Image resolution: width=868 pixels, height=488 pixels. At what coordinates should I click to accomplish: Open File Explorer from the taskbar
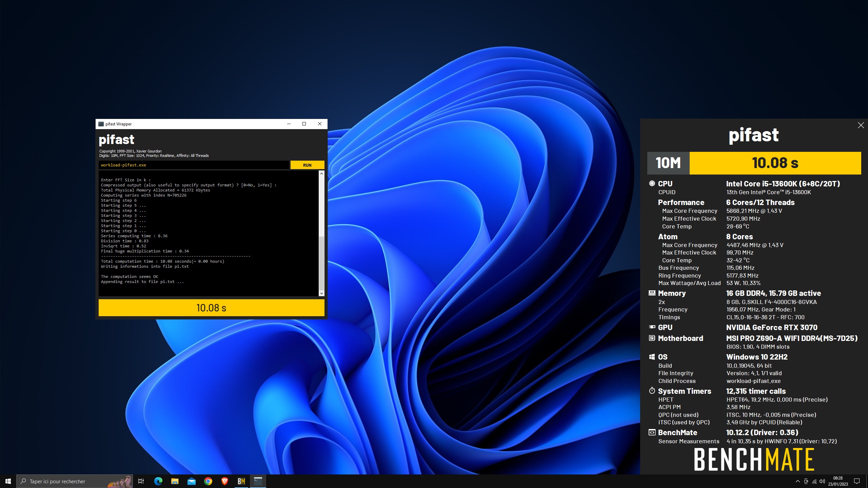[x=175, y=481]
